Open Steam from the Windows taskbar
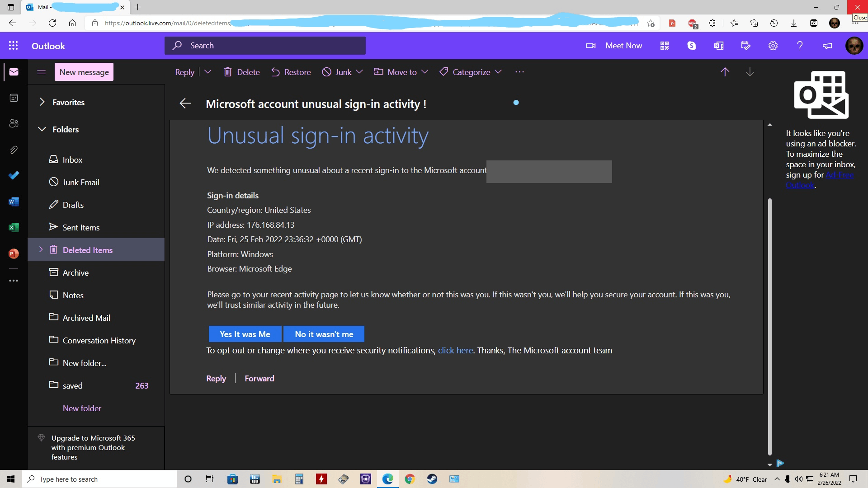 [x=432, y=479]
